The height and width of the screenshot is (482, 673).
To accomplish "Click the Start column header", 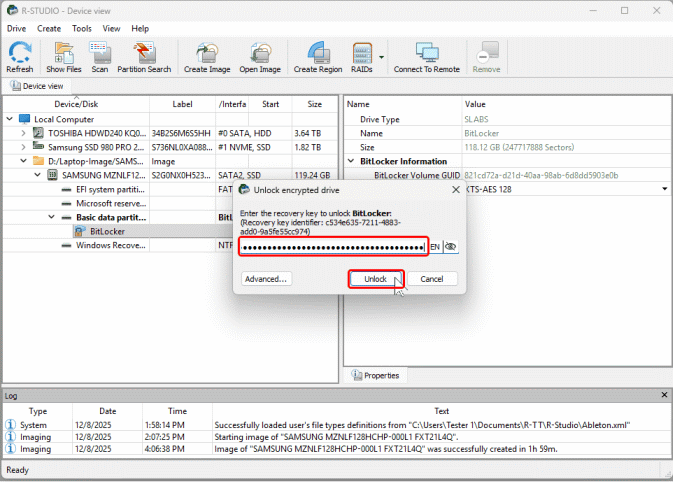I will tap(270, 104).
